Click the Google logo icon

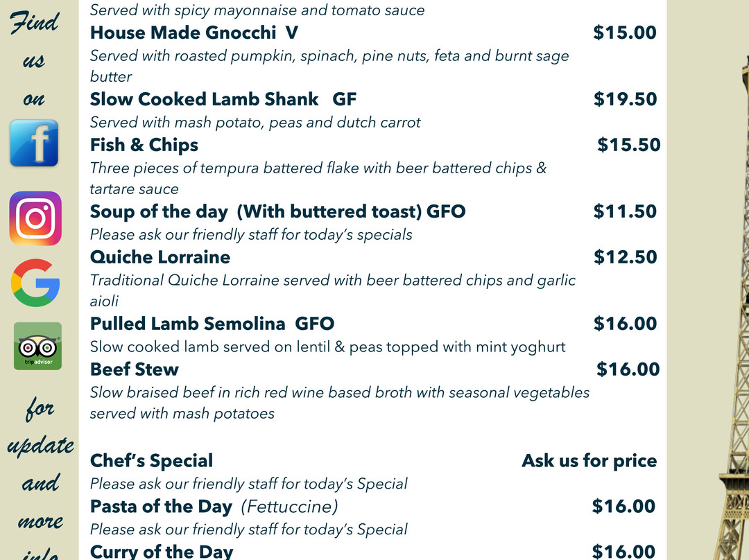pyautogui.click(x=35, y=282)
